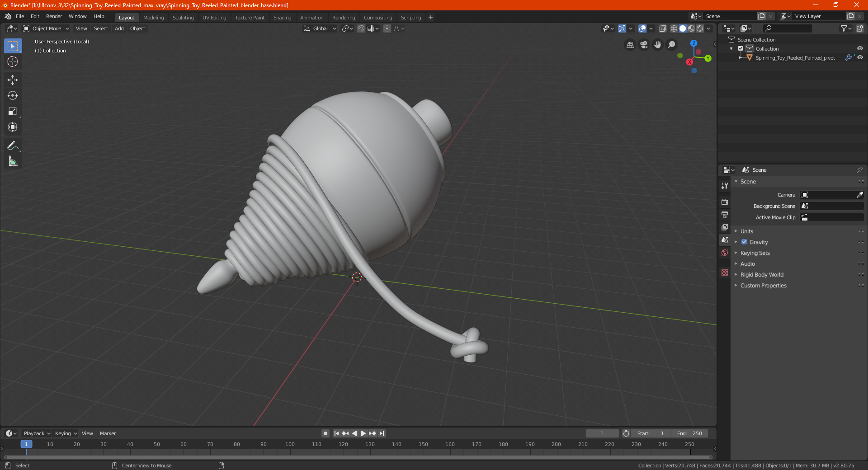Expand the Keying Sets panel
Screen dimensions: 868x470
point(755,253)
